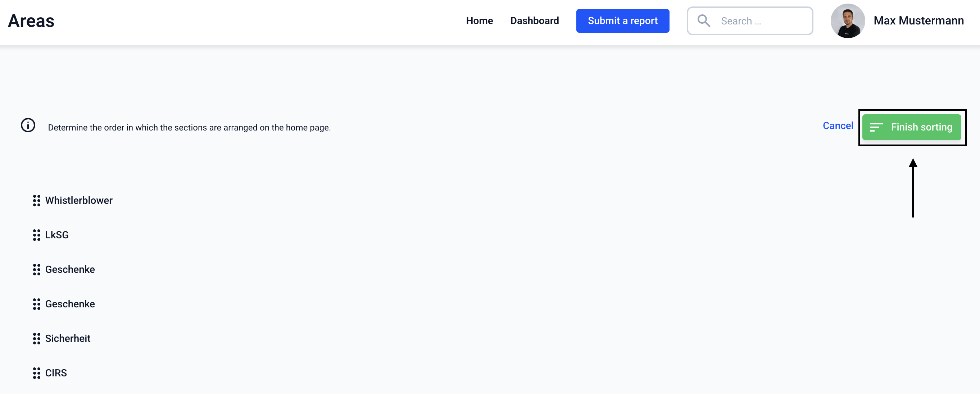Select the Whistleblower list item
This screenshot has width=980, height=394.
pyautogui.click(x=79, y=201)
